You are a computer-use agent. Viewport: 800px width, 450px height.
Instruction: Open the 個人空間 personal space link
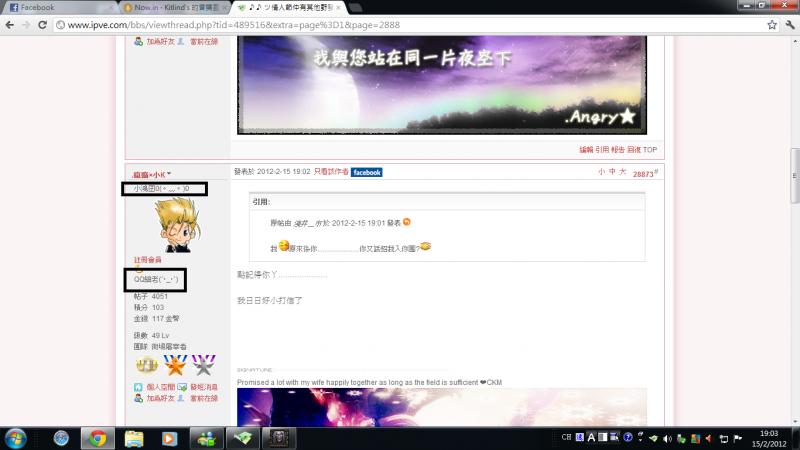coord(161,387)
